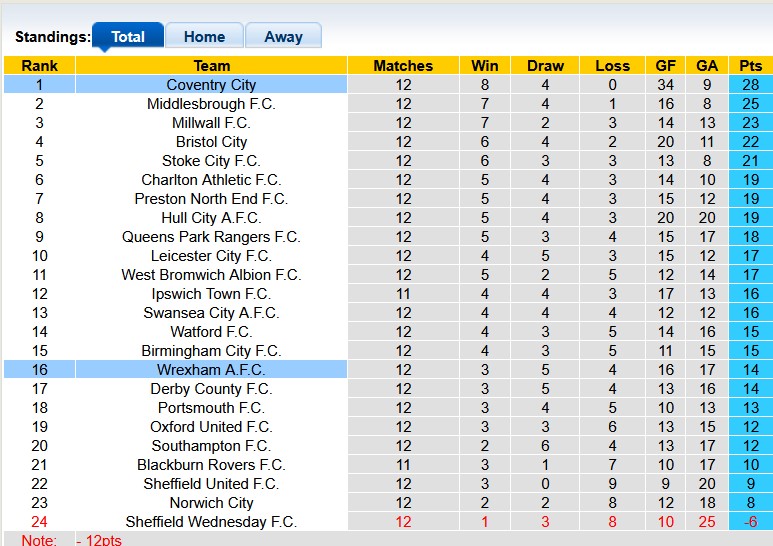773x546 pixels.
Task: Open the Ipswich Town F.C. team link
Action: click(x=211, y=294)
